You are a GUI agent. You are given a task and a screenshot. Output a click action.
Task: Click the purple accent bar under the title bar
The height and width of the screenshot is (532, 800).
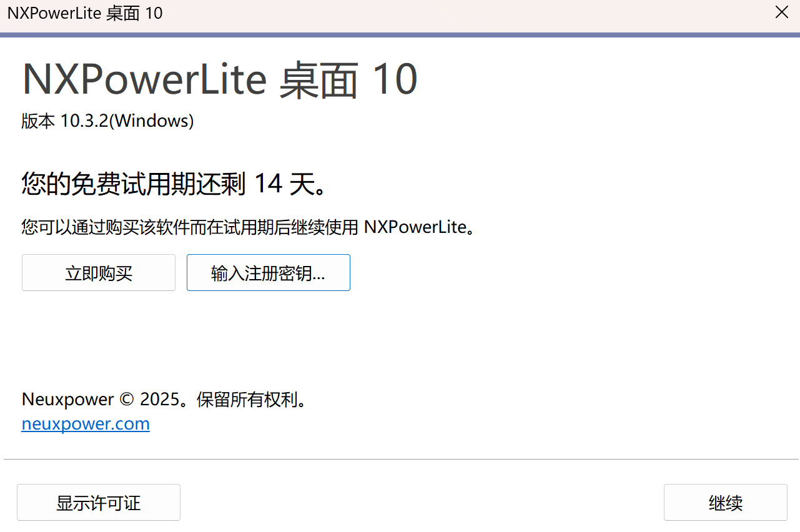pyautogui.click(x=400, y=35)
